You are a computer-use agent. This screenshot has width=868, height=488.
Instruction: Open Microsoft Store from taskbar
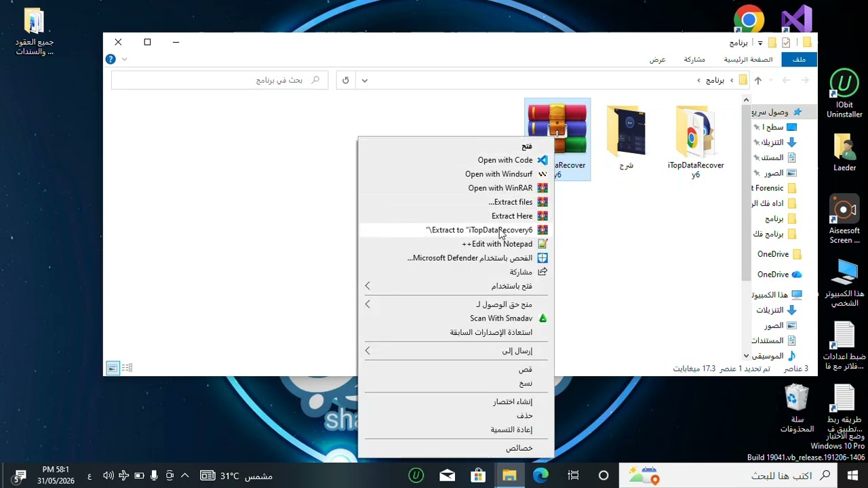point(478,476)
